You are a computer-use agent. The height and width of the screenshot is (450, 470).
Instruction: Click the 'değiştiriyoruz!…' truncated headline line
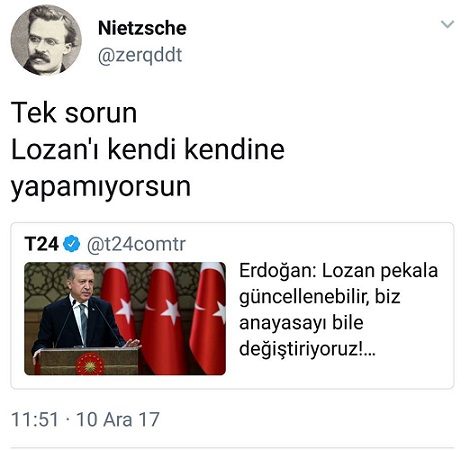pyautogui.click(x=307, y=349)
